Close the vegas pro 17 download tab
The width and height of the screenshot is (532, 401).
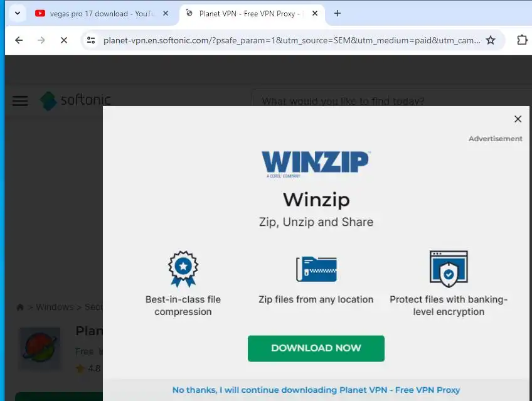[x=166, y=13]
